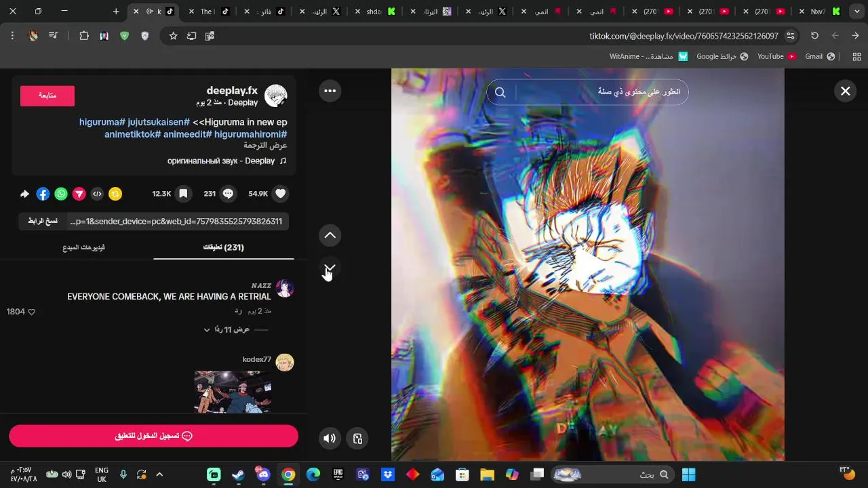Open the WitAnime bookmark
Screen dimensions: 868x488
click(x=649, y=56)
